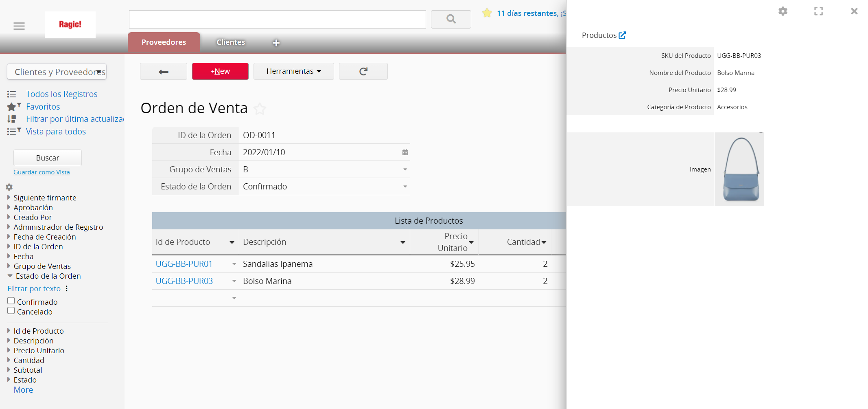Click the +New button
868x409 pixels.
coord(220,71)
